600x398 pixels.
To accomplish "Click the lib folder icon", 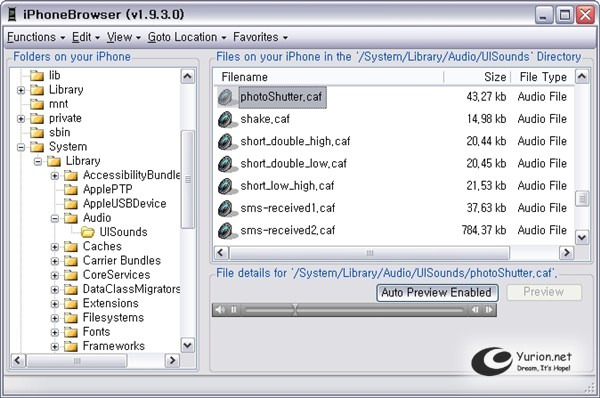I will [x=37, y=75].
